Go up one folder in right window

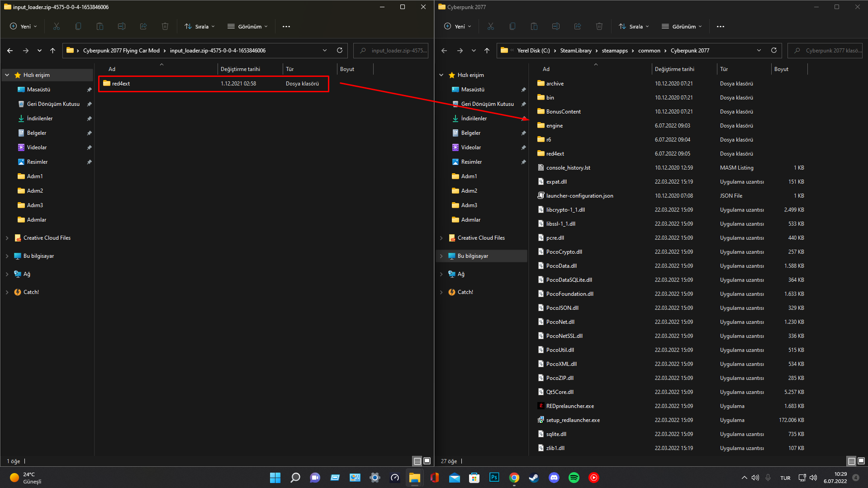click(487, 51)
